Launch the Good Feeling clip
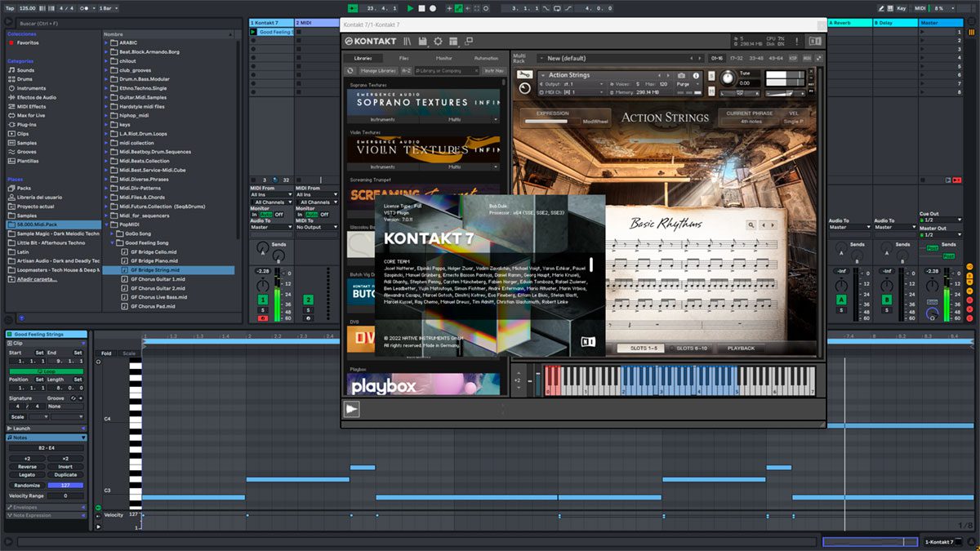980x551 pixels. tap(254, 32)
